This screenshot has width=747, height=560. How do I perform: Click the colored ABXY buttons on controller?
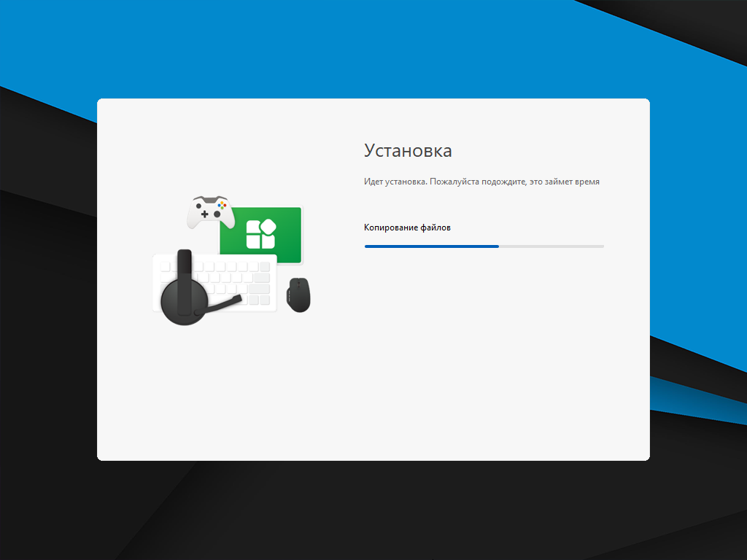pos(222,206)
